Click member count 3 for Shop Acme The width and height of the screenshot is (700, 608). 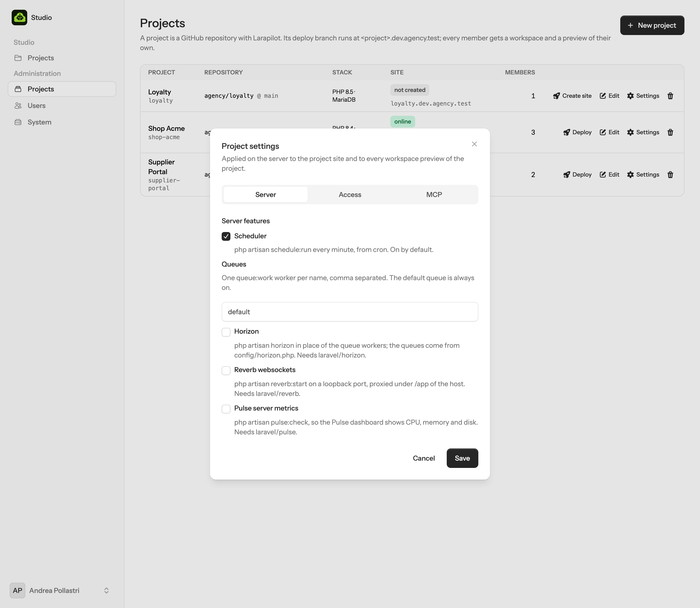533,132
